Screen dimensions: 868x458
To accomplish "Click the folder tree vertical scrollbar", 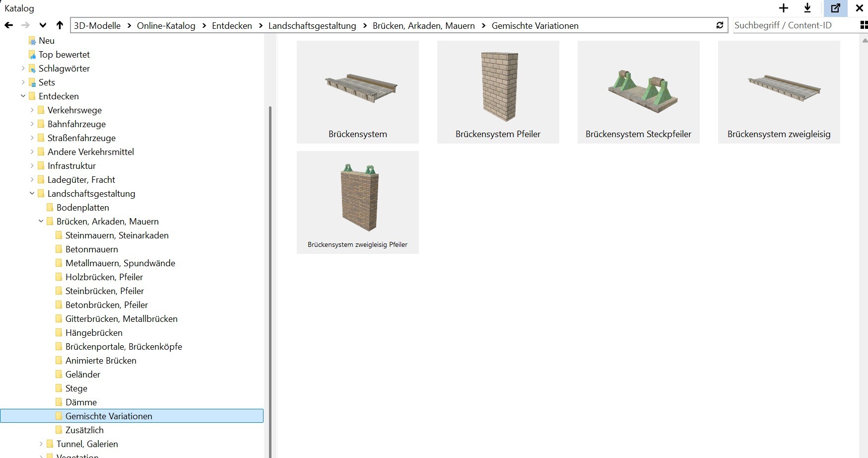I will point(270,278).
